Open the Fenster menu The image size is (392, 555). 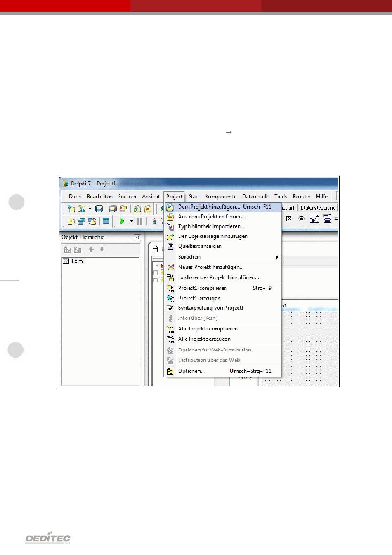tap(302, 197)
